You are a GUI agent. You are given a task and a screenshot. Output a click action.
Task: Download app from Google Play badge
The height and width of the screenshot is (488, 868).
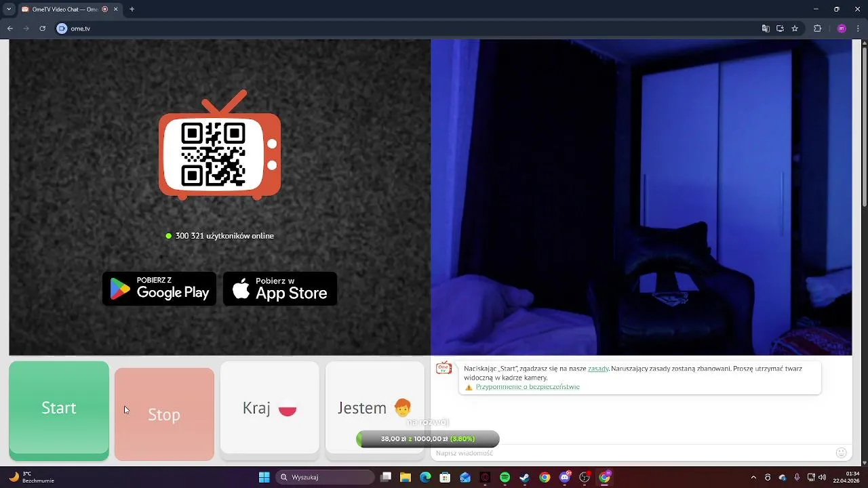point(159,289)
